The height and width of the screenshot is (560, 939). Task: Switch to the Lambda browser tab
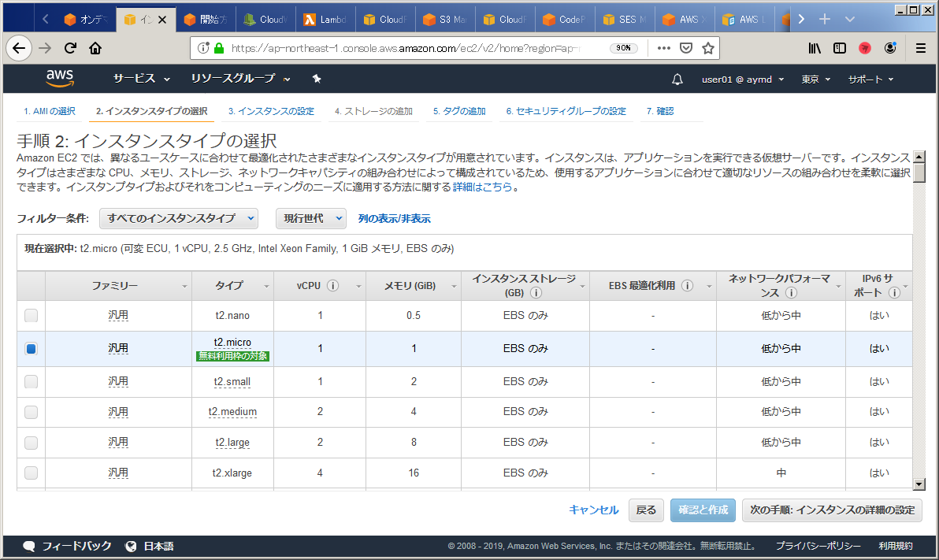(x=325, y=20)
